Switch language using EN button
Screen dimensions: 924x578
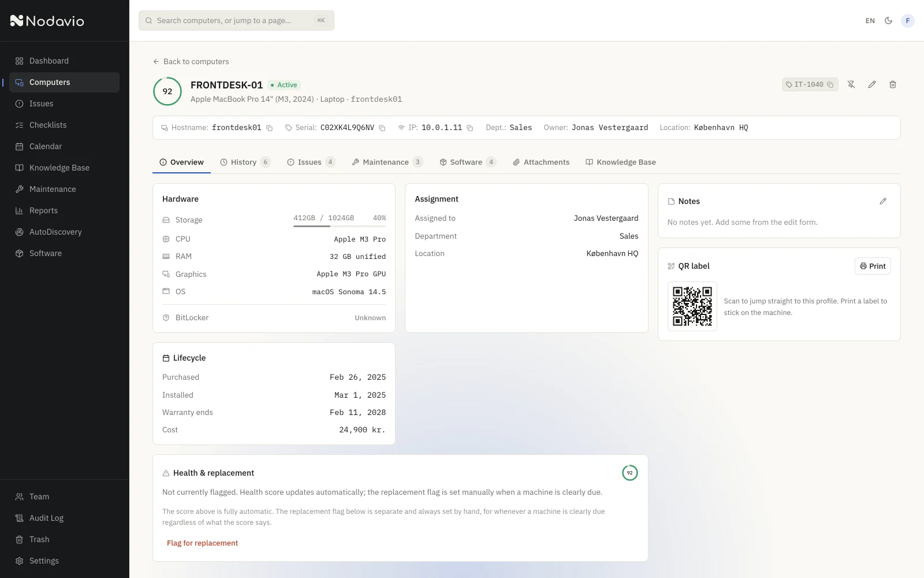870,21
